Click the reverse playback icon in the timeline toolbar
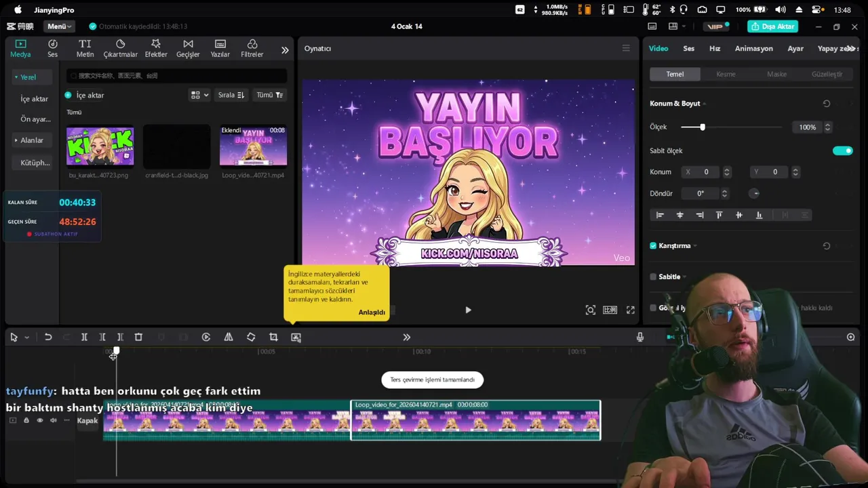Screen dimensions: 868x488 (x=206, y=337)
